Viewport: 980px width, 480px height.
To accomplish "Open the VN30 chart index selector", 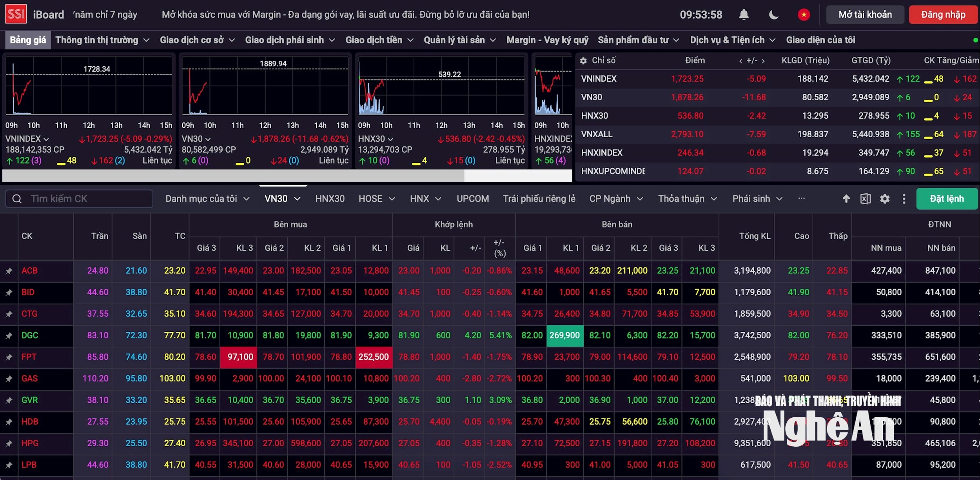I will tap(196, 139).
